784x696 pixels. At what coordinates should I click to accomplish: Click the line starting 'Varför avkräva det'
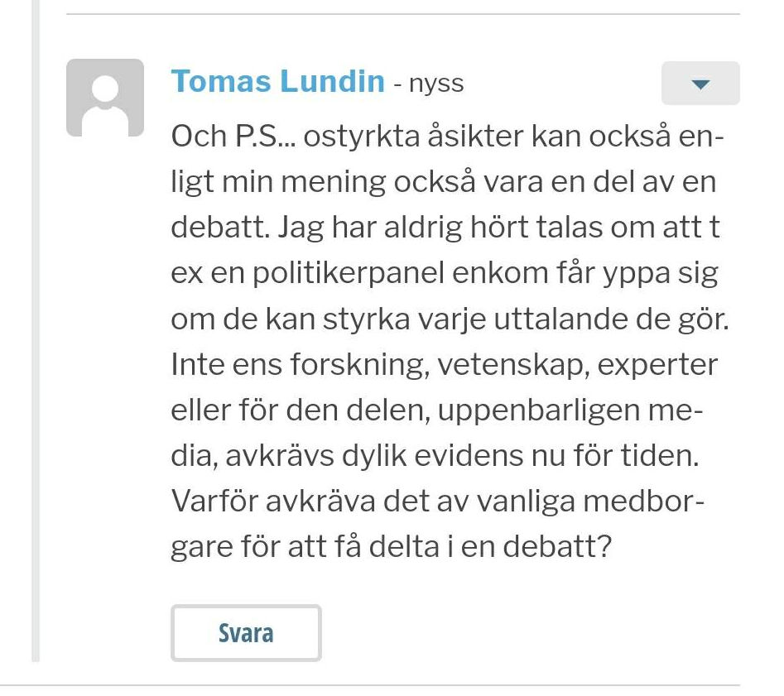pyautogui.click(x=438, y=501)
